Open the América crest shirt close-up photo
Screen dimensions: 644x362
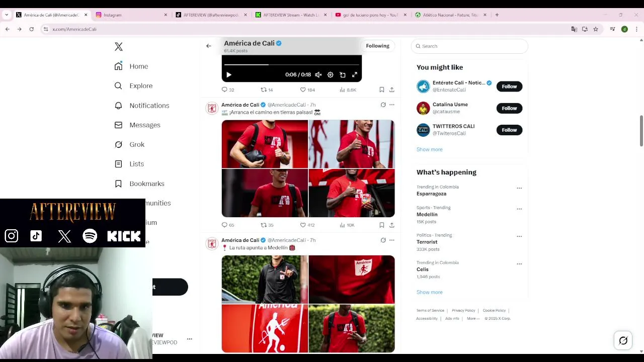(x=352, y=279)
